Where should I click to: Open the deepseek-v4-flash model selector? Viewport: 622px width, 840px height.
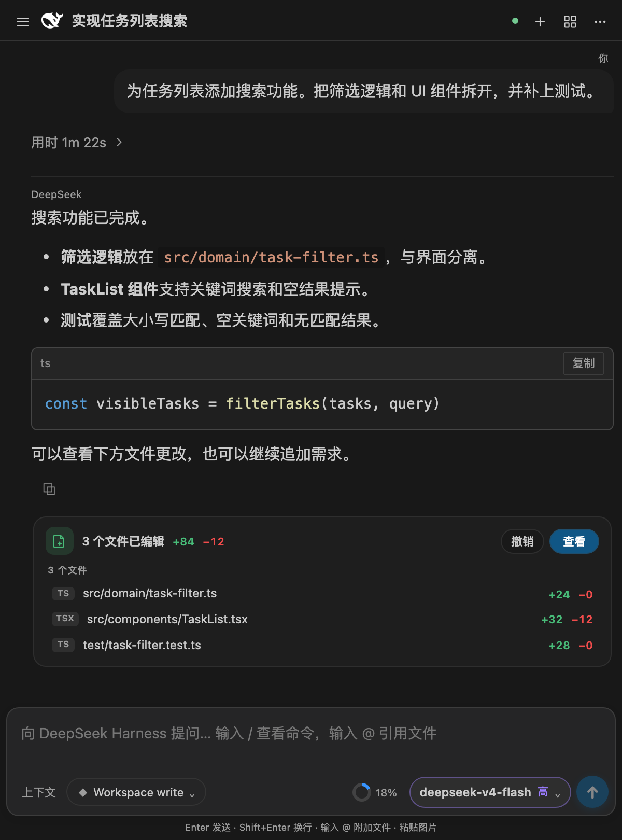click(490, 792)
